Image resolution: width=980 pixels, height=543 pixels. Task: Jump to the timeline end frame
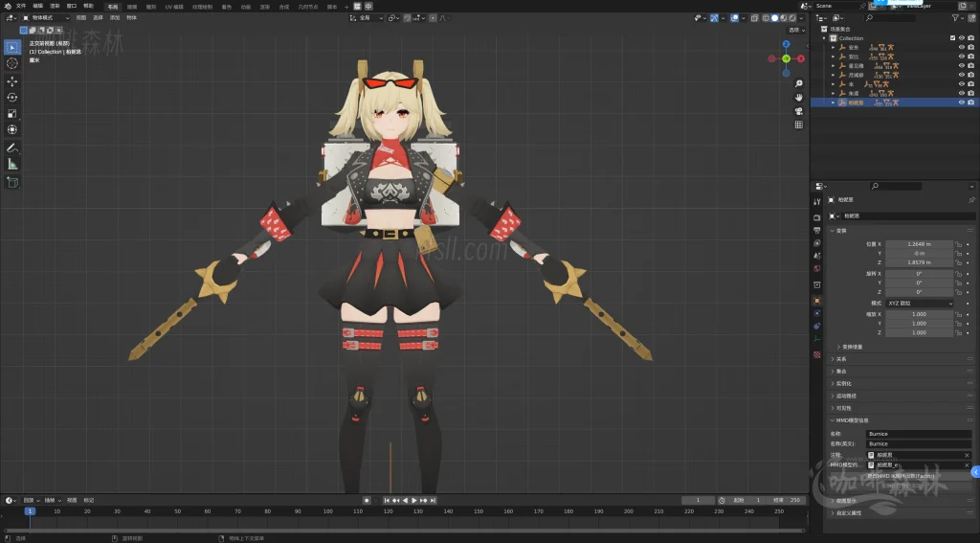point(434,501)
